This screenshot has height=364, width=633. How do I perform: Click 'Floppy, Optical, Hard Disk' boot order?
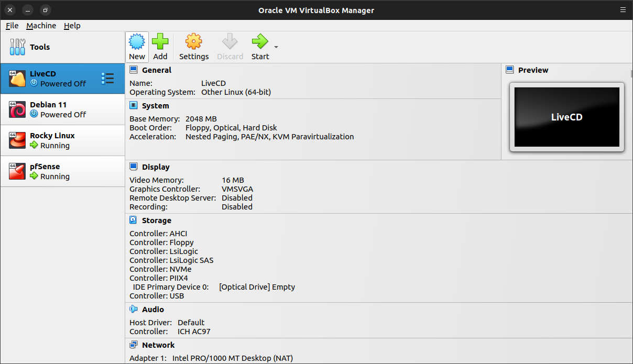(x=231, y=128)
